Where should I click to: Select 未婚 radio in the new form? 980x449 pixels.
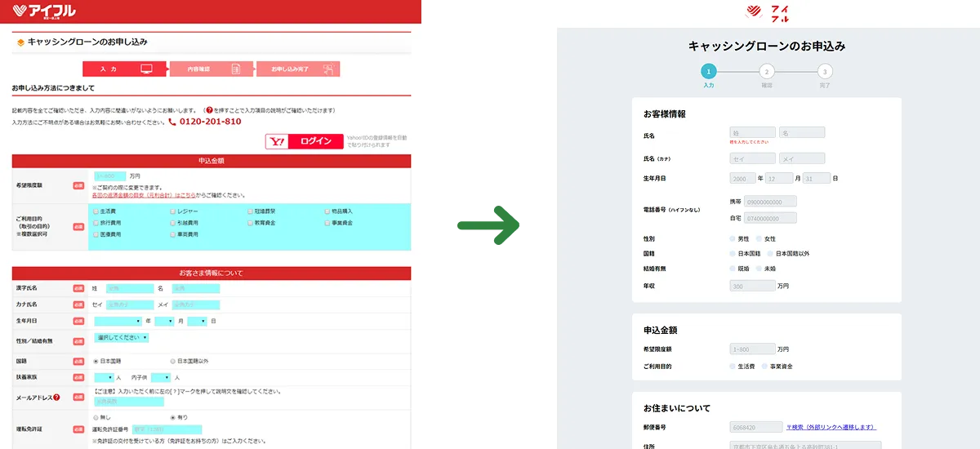click(x=760, y=269)
